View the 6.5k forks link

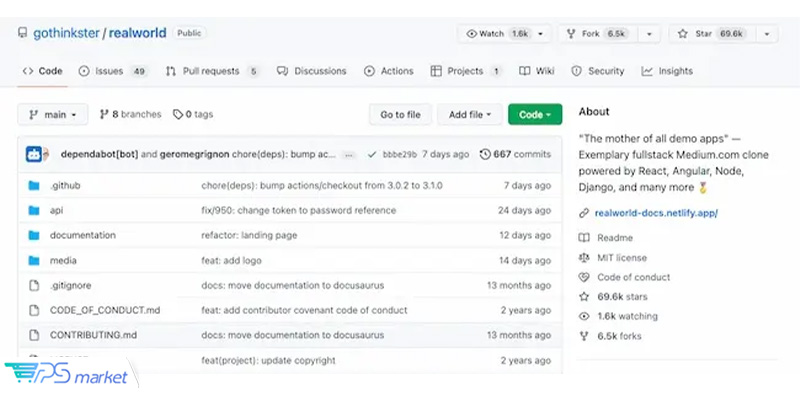point(619,336)
